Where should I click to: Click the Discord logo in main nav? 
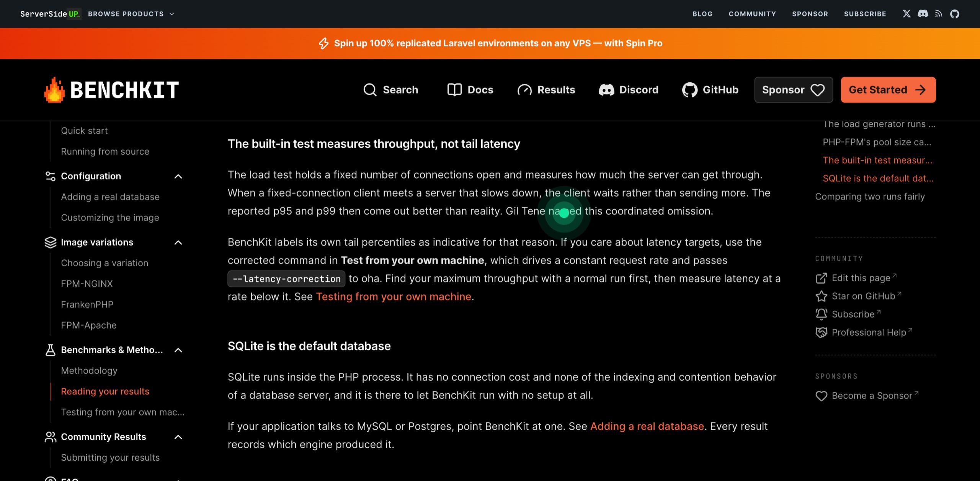point(606,90)
